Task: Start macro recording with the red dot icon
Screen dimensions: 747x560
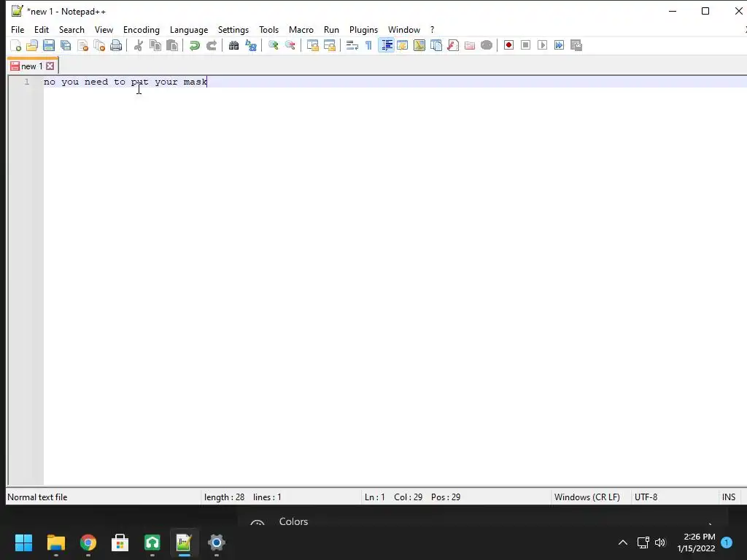Action: tap(508, 45)
